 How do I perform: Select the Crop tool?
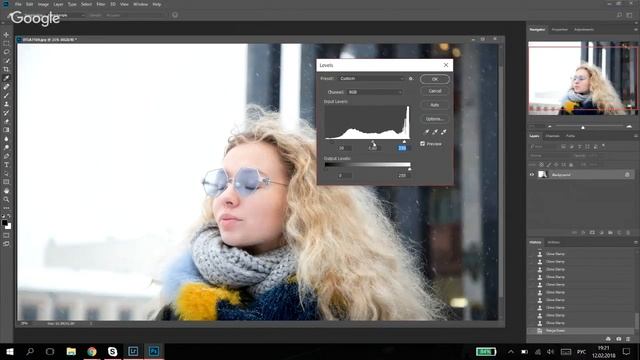coord(6,69)
